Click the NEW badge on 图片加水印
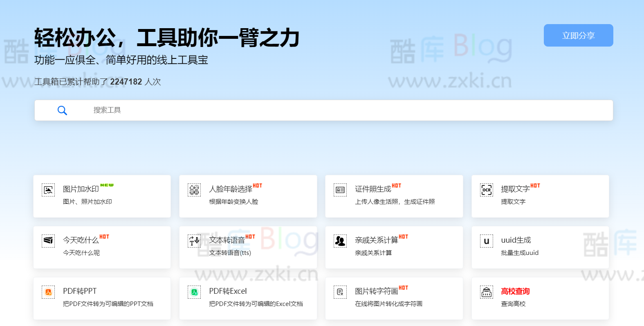The width and height of the screenshot is (644, 326). tap(107, 185)
